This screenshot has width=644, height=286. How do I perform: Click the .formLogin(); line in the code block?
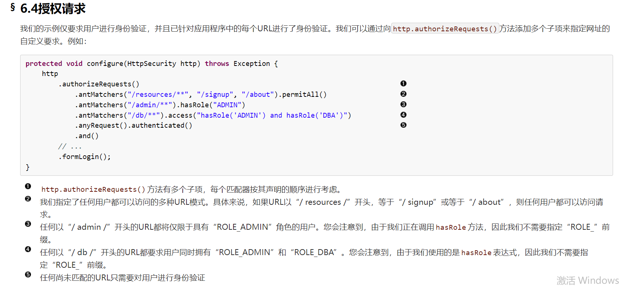(84, 157)
